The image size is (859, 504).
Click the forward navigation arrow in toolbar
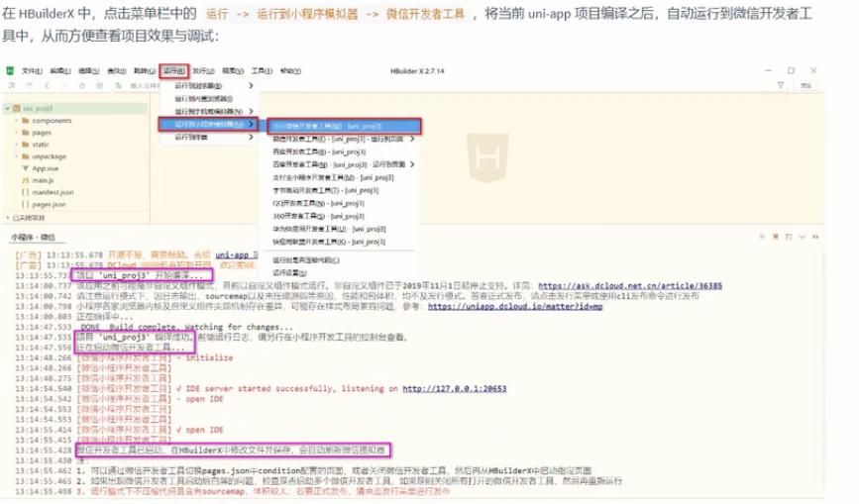coord(64,85)
